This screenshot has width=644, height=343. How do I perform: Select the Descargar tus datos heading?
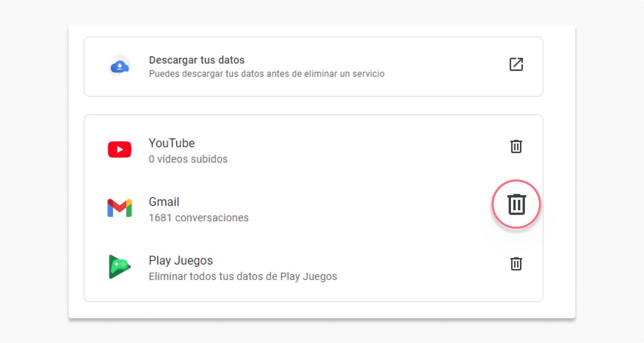click(x=197, y=60)
